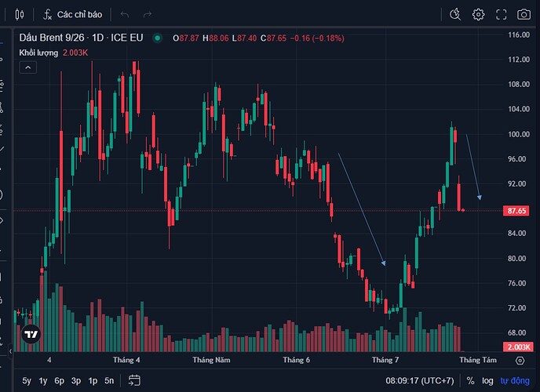Take a chart snapshot with camera icon

click(x=524, y=14)
